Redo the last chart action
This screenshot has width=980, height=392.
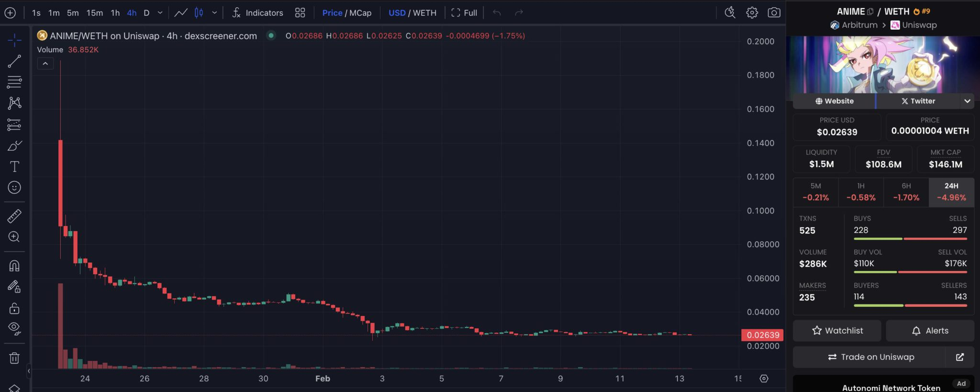click(x=519, y=13)
